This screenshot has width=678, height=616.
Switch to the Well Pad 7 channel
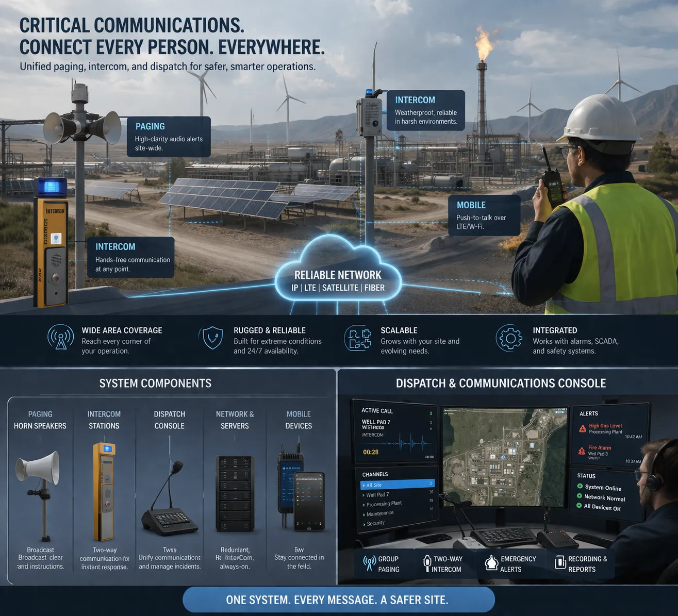(377, 494)
